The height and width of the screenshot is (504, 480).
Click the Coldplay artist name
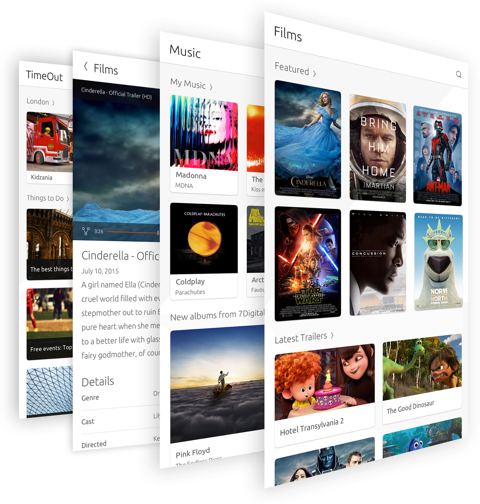coord(190,282)
